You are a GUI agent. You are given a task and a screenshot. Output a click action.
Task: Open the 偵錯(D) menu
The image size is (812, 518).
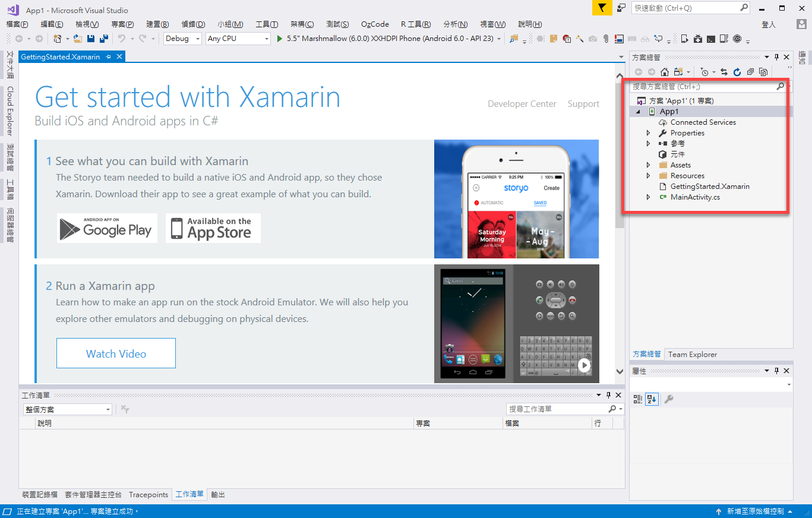click(x=193, y=24)
